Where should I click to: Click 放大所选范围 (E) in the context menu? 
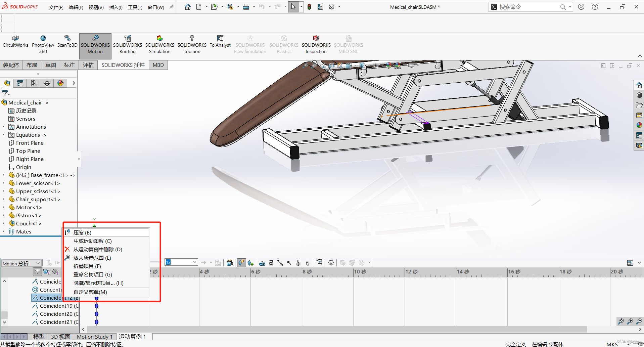point(106,258)
